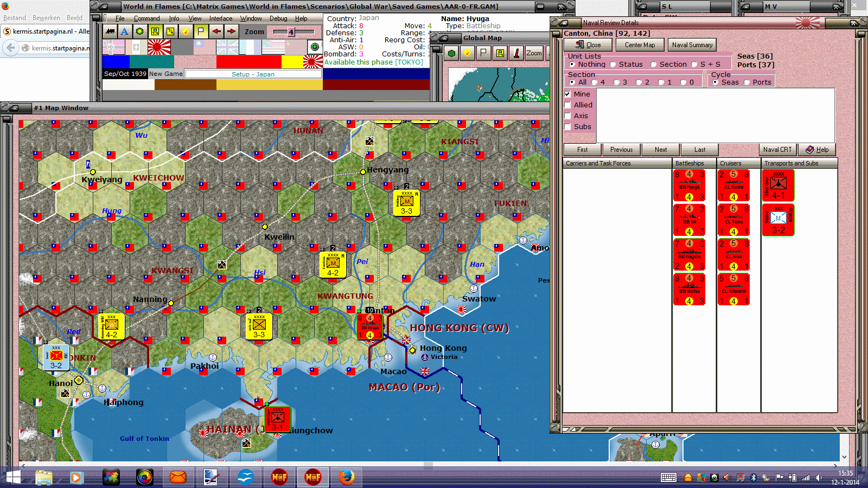Click the red right arrow toolbar icon
The width and height of the screenshot is (868, 488).
tap(231, 31)
